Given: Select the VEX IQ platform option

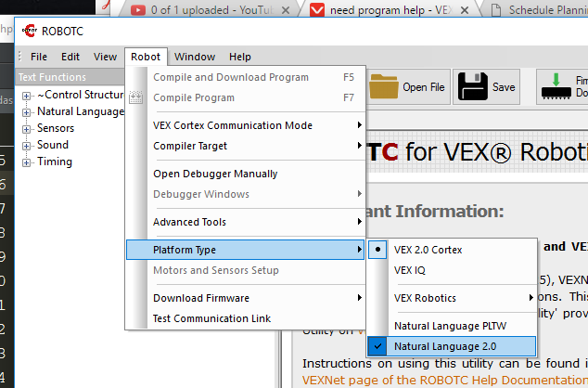Looking at the screenshot, I should 452,270.
